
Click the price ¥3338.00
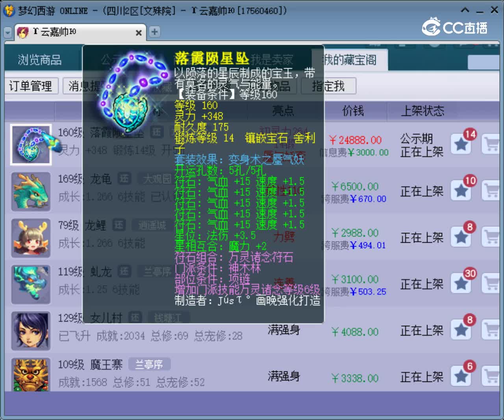click(x=355, y=379)
